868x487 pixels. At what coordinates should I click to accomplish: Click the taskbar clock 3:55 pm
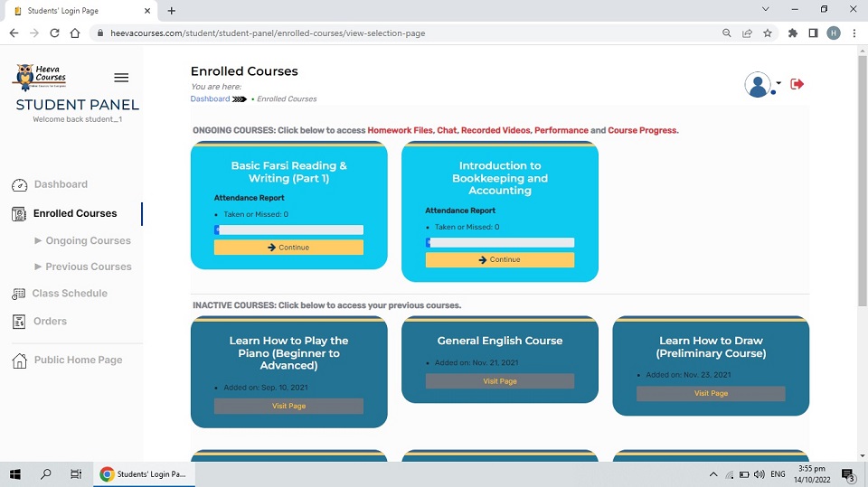click(812, 474)
